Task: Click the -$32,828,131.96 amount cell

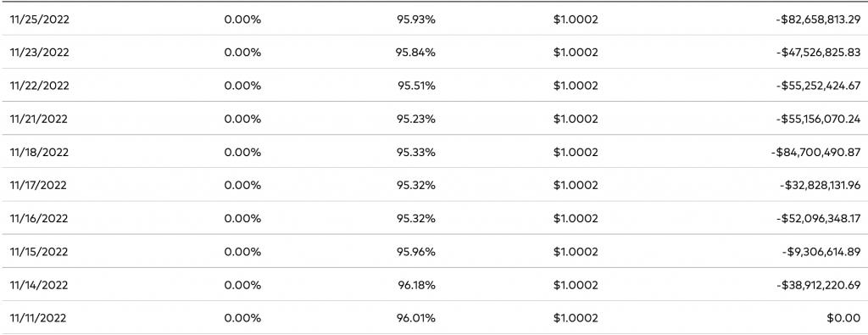Action: pos(820,186)
